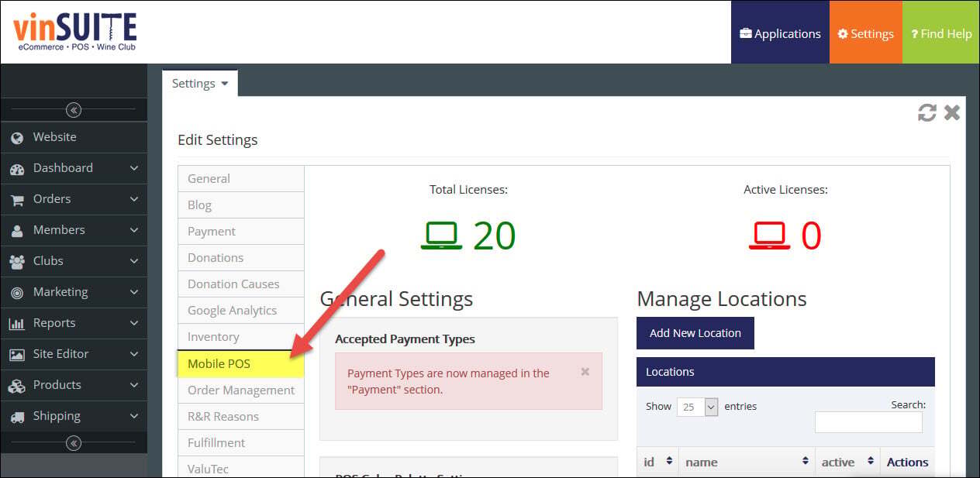Screen dimensions: 980x478
Task: Click the red Active Licenses laptop icon
Action: [769, 236]
